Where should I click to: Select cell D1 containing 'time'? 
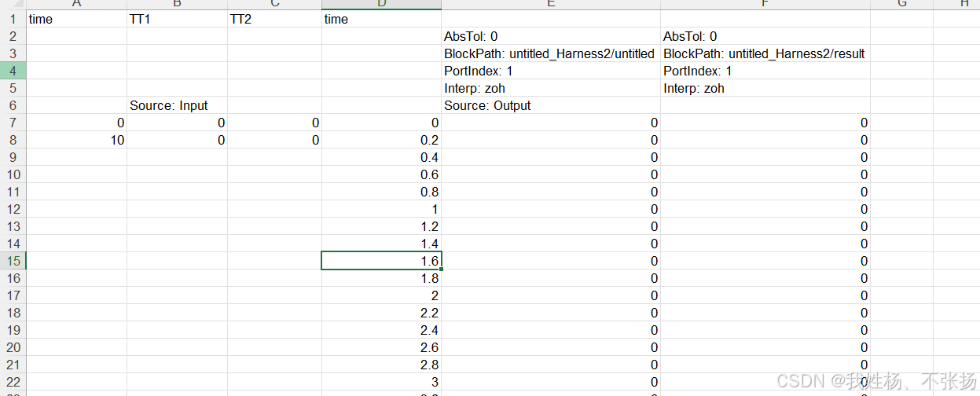coord(381,19)
